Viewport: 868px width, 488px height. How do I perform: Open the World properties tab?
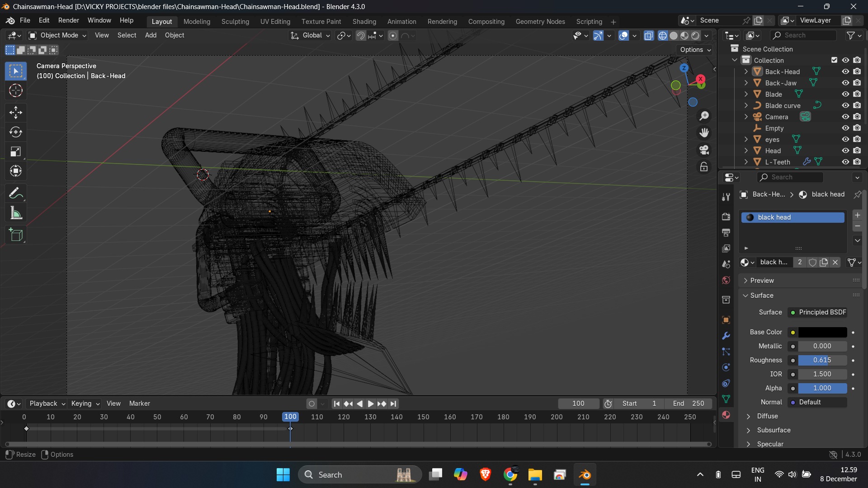(x=726, y=280)
